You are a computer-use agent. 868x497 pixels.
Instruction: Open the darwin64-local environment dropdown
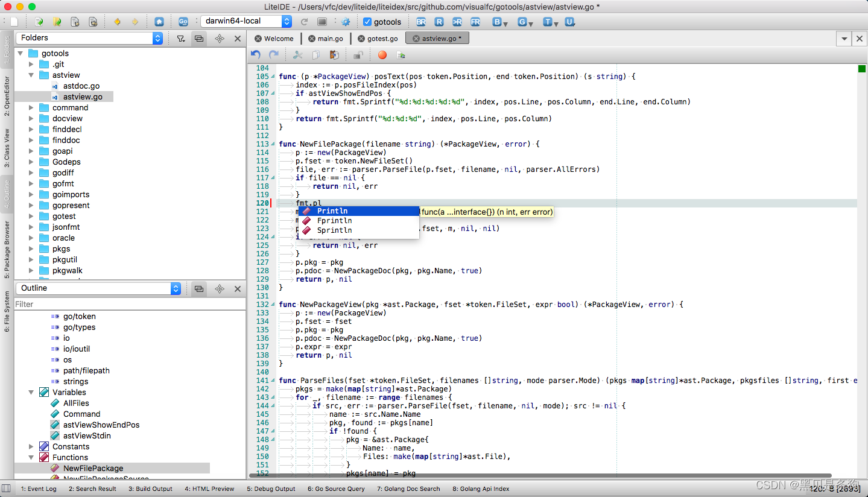click(x=246, y=21)
